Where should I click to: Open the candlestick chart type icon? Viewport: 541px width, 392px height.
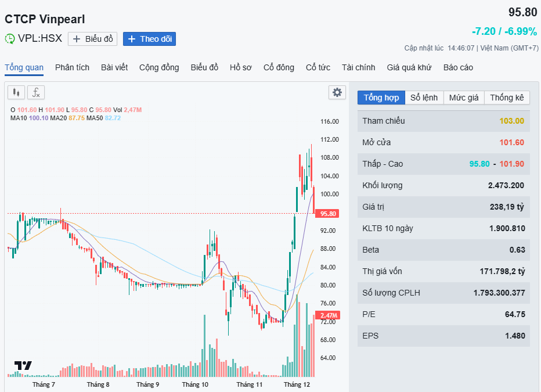(16, 92)
